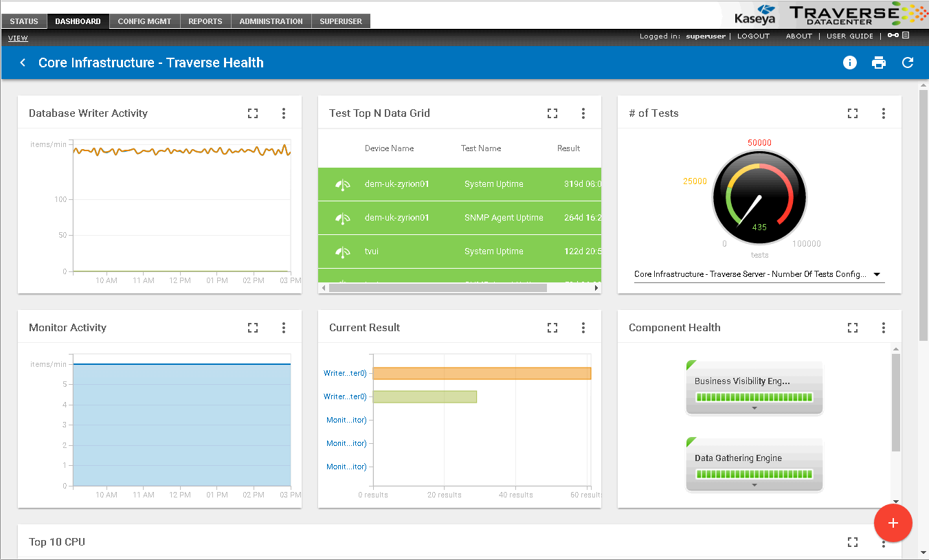This screenshot has height=560, width=929.
Task: Expand the Data Gathering Engine component arrow
Action: (x=754, y=485)
